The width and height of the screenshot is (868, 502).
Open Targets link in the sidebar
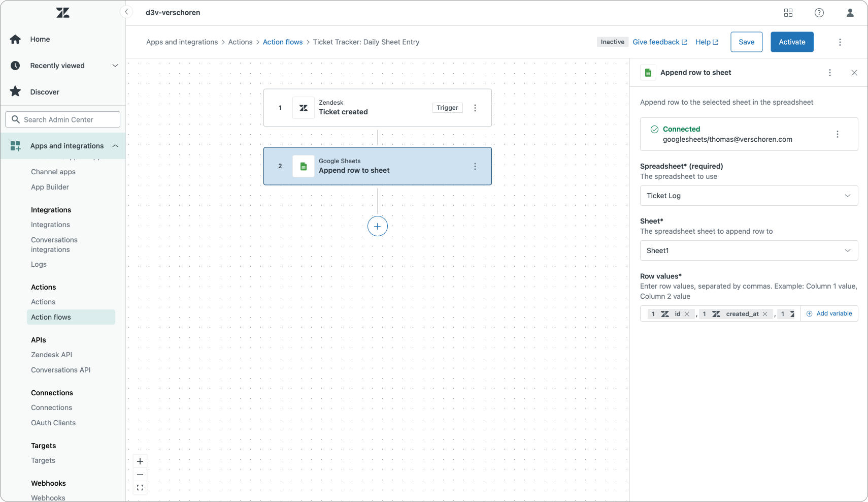coord(43,460)
